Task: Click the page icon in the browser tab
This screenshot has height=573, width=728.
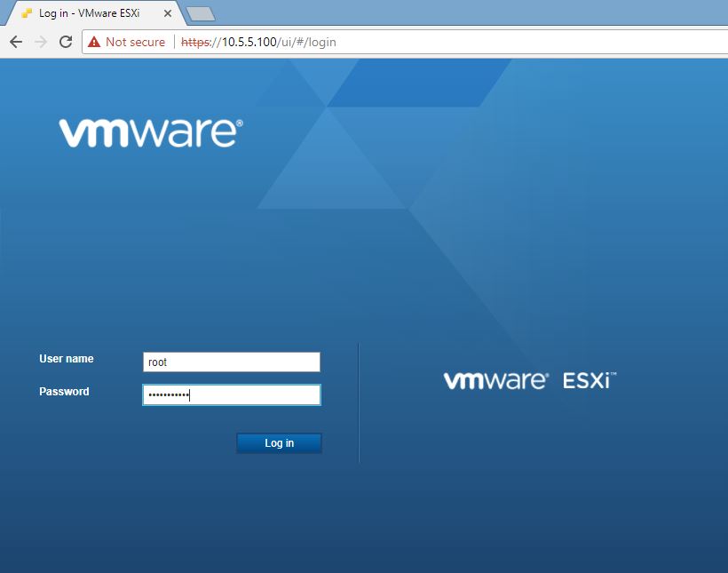Action: pyautogui.click(x=28, y=13)
